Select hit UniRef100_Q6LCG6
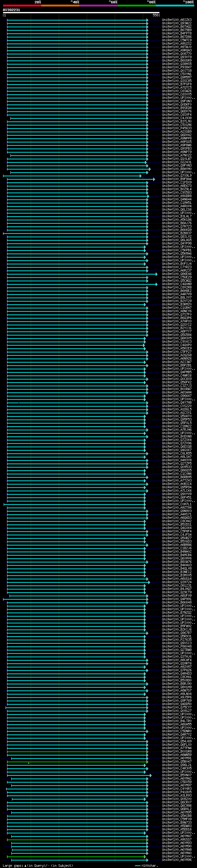Viewport: 197px width, 868px height. point(177,210)
